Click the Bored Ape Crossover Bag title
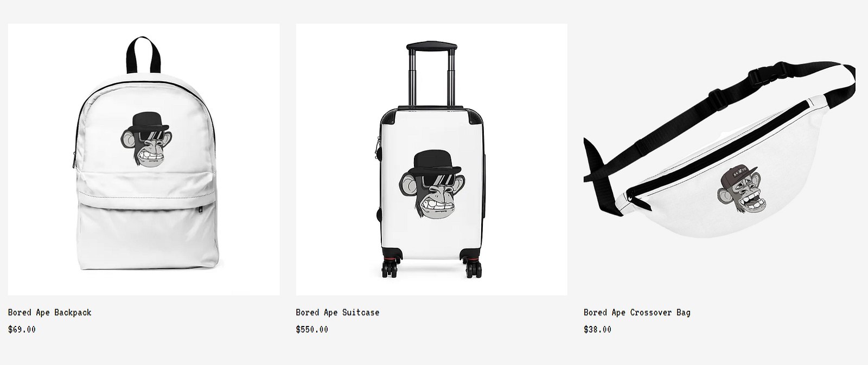 coord(637,312)
